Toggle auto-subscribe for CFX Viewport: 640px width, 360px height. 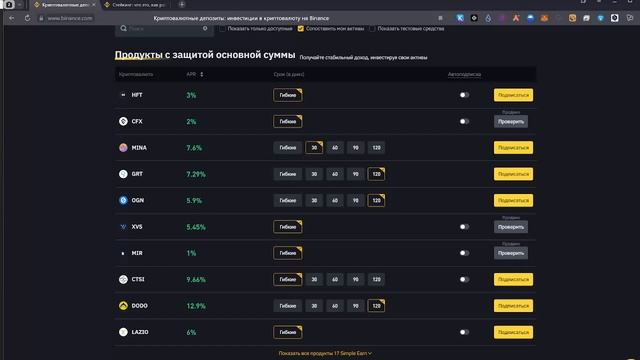coord(464,122)
